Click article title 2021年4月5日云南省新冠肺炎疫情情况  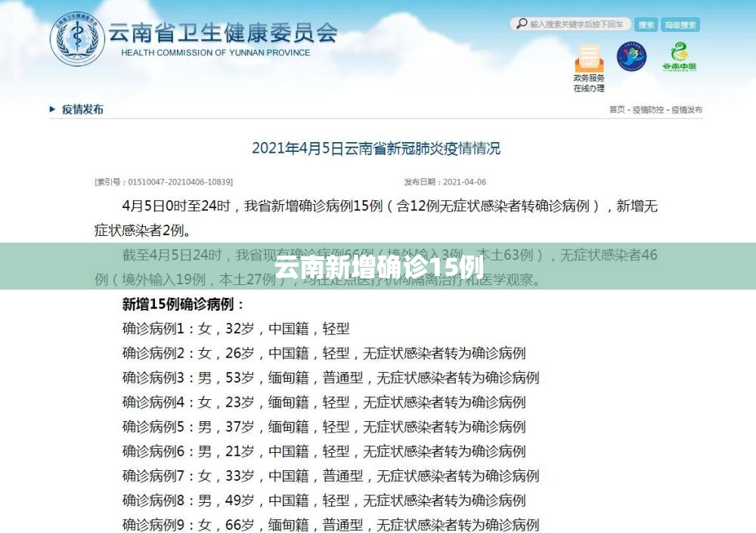point(376,148)
